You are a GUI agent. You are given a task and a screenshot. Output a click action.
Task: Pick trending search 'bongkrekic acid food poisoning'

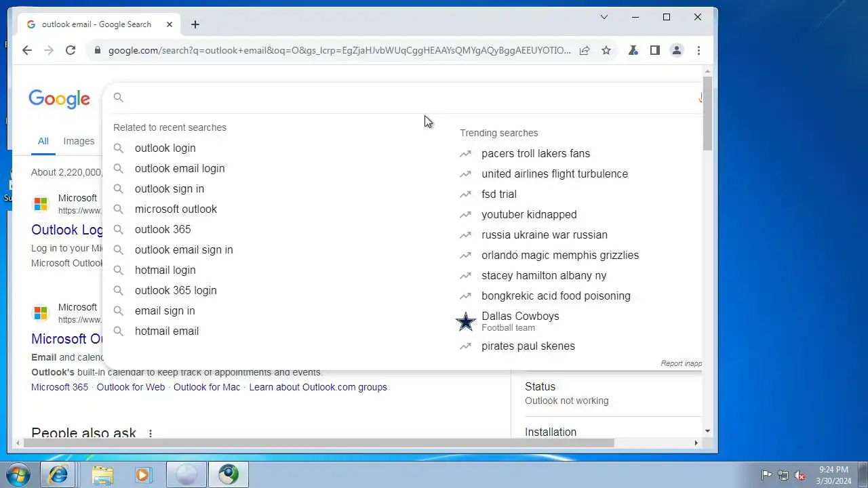[x=556, y=296]
